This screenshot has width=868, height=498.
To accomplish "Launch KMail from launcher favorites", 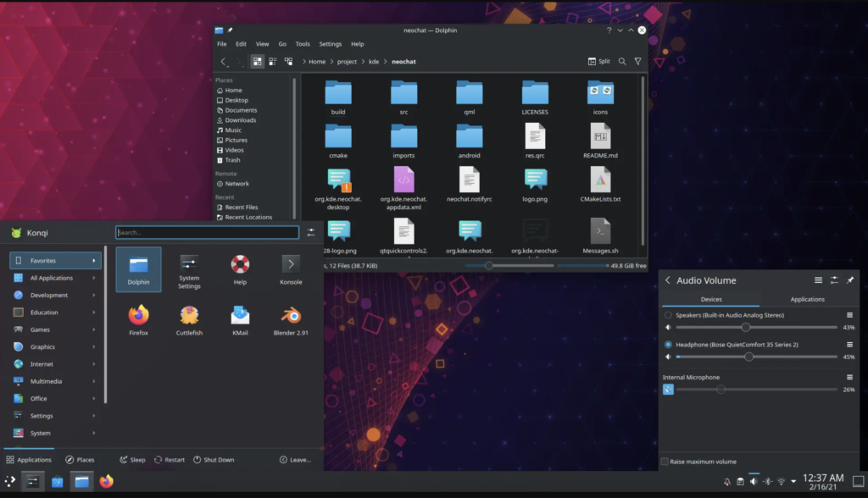I will tap(240, 320).
